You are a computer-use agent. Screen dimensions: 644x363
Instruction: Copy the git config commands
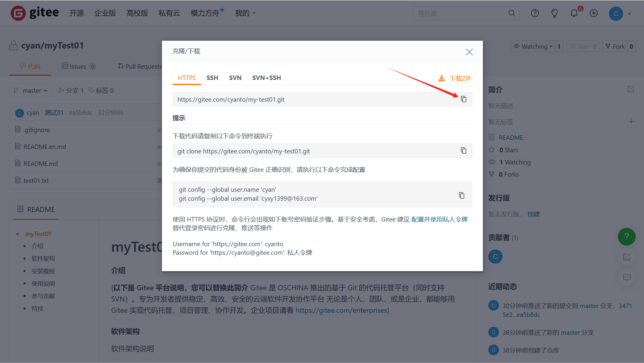coord(462,195)
